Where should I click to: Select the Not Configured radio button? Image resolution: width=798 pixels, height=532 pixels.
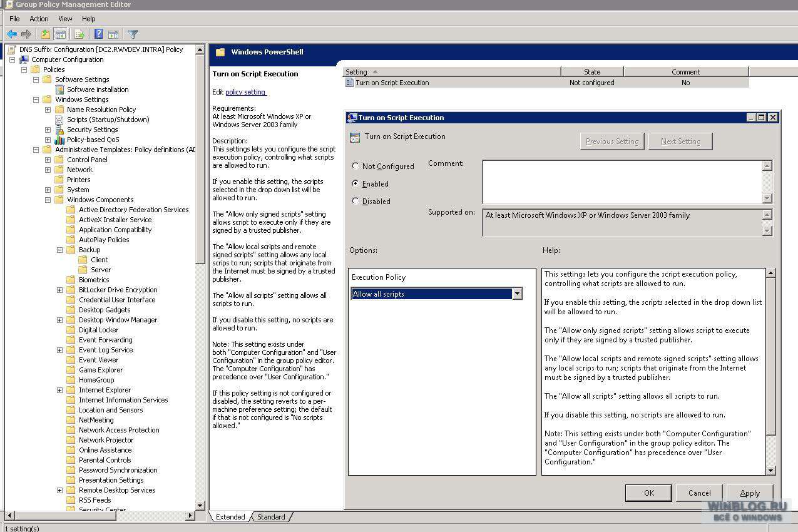(356, 166)
